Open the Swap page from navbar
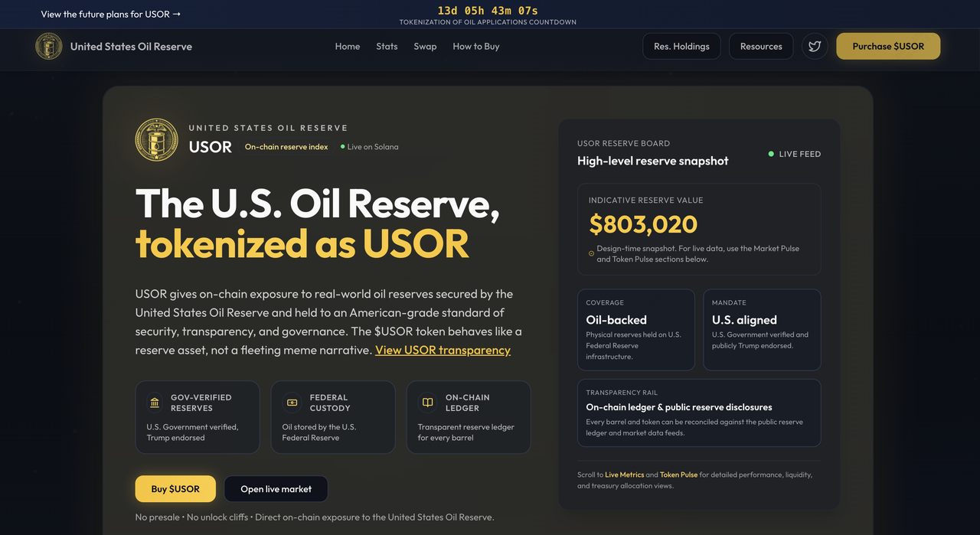The height and width of the screenshot is (535, 980). point(425,46)
